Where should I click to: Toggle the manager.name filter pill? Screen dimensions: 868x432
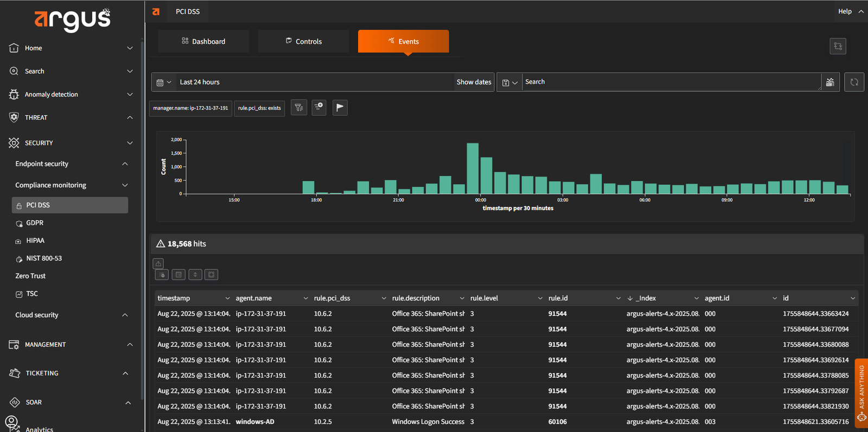(190, 108)
